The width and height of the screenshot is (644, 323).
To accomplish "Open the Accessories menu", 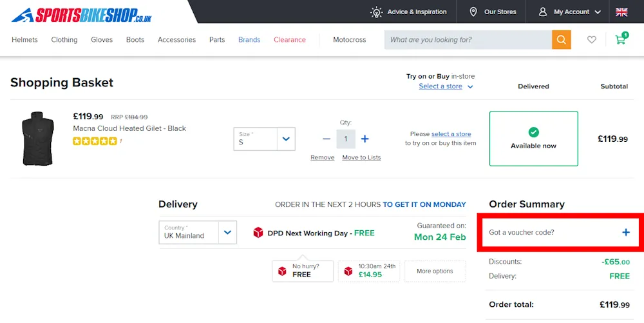I will click(176, 40).
